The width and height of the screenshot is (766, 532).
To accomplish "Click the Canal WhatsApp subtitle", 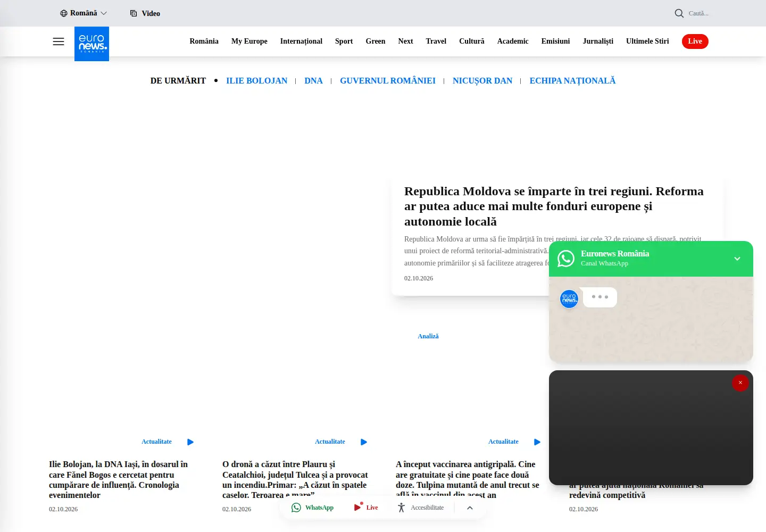I will (x=604, y=263).
